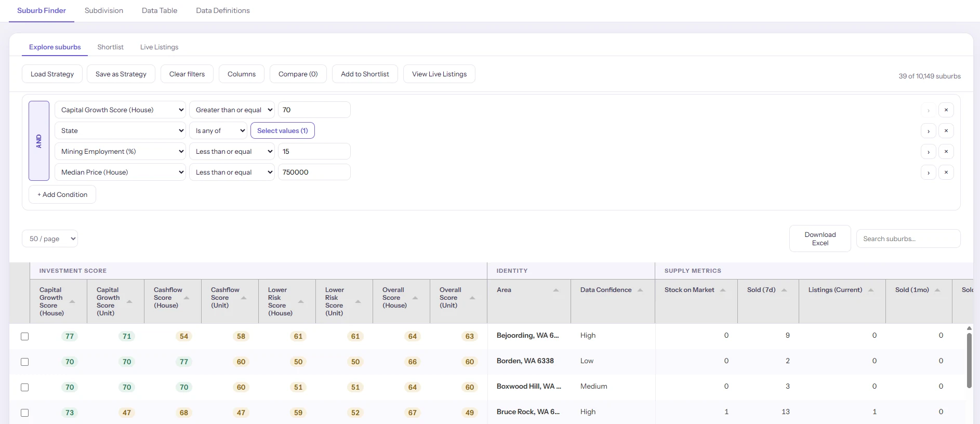Click the arrow button on Mining Employment row

(x=929, y=152)
